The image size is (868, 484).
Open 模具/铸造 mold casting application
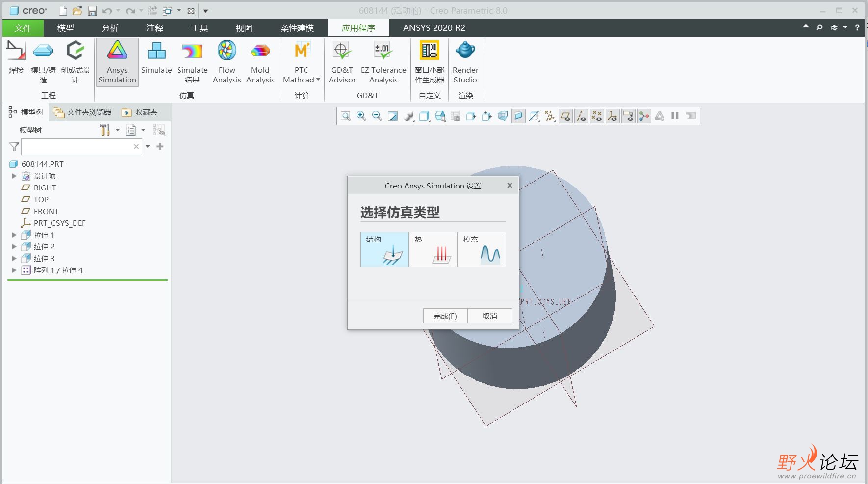[x=43, y=62]
